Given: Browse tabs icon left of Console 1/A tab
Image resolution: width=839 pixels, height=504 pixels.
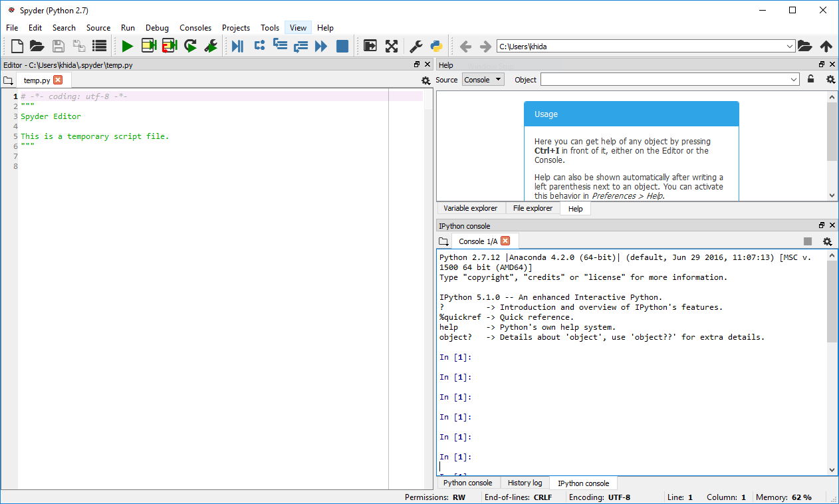Looking at the screenshot, I should 444,241.
